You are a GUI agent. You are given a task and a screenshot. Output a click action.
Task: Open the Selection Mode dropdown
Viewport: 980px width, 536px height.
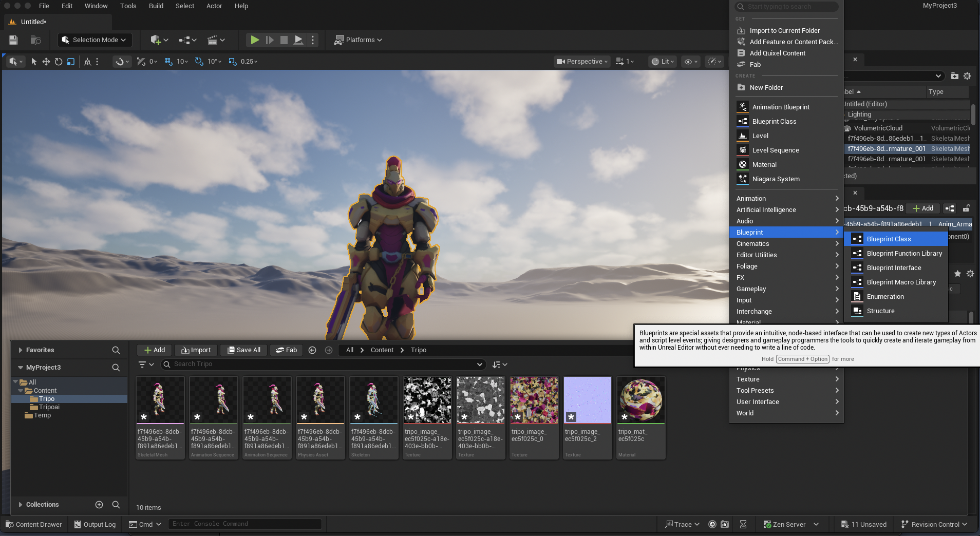tap(94, 40)
